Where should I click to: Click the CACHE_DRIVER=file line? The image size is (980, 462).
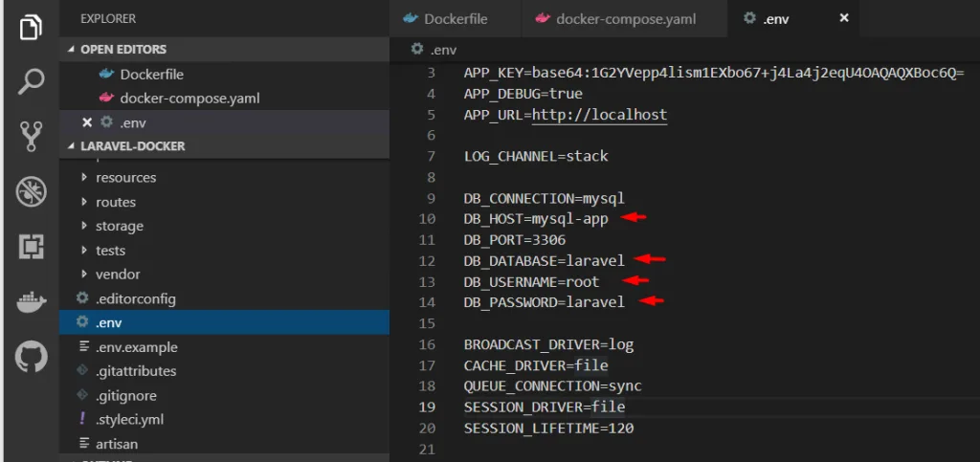[x=536, y=365]
